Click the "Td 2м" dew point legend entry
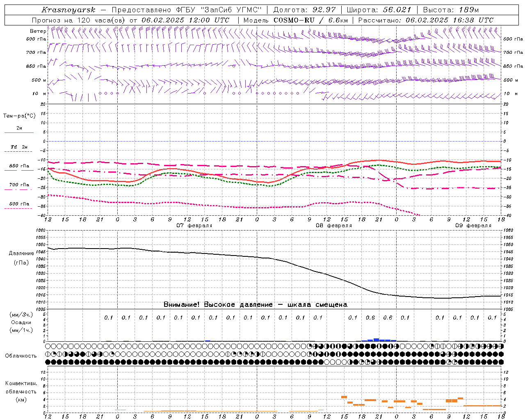525x420 pixels. pos(19,147)
